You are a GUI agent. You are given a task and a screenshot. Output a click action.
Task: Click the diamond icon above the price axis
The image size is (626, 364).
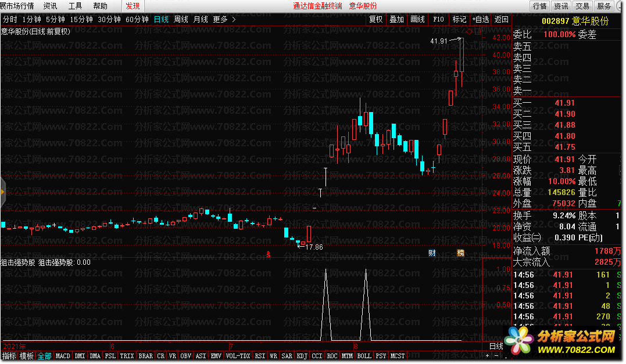click(x=470, y=31)
